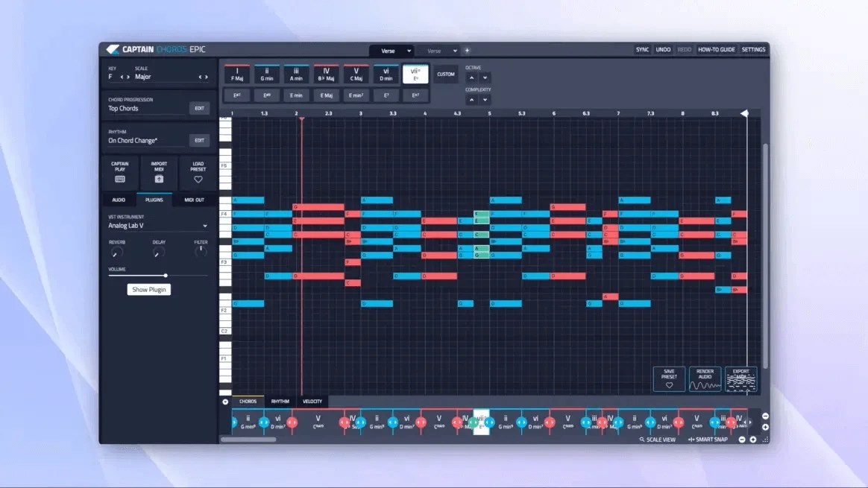Screen dimensions: 868x488
Task: Click the Import MIDI button
Action: tap(159, 172)
